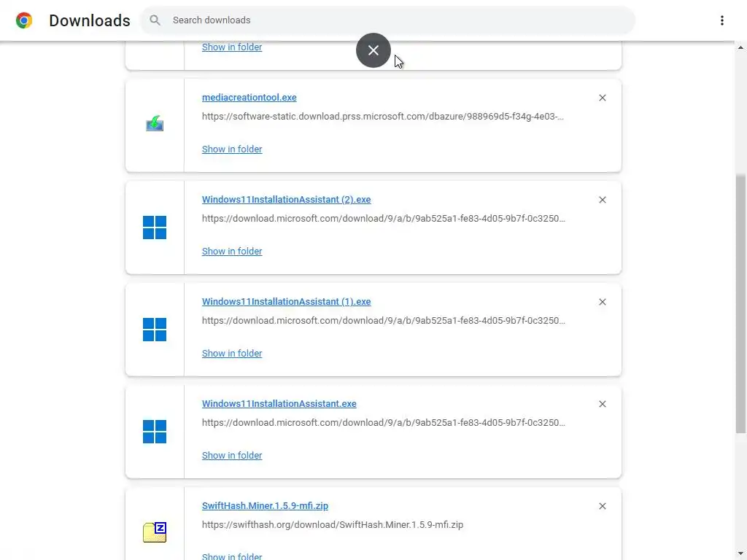Remove Windows11InstallationAssistant (1).exe from list
The image size is (747, 560).
[x=603, y=302]
